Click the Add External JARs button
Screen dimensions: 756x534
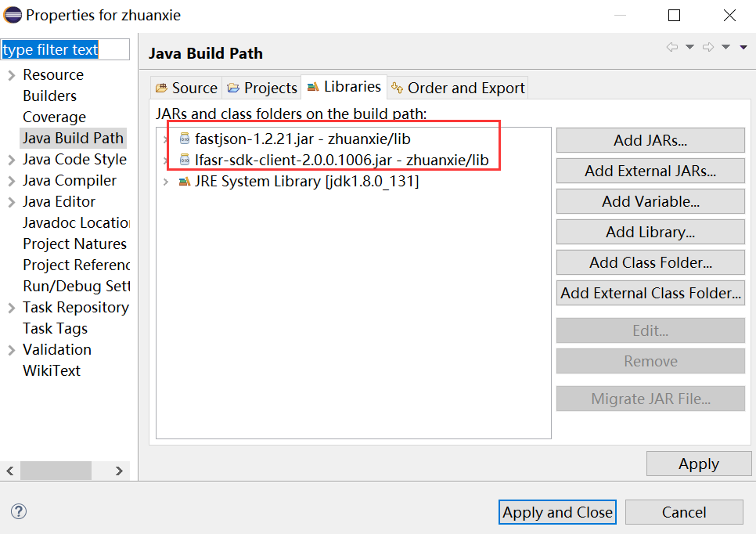coord(650,171)
